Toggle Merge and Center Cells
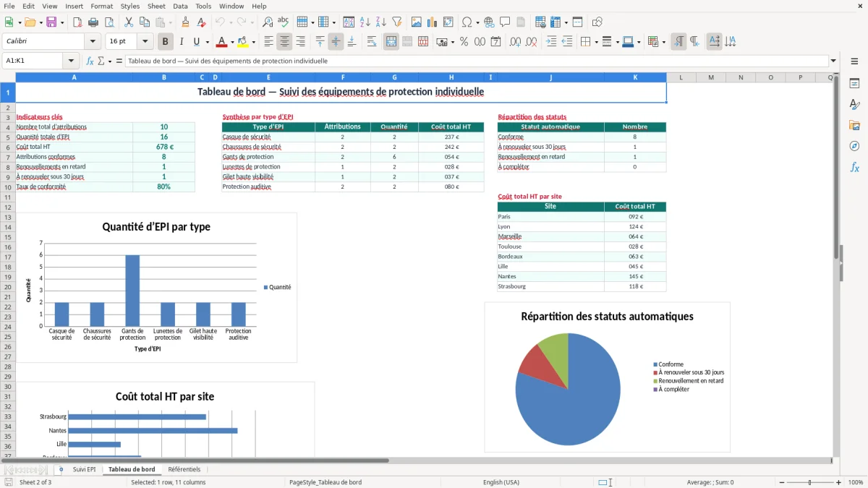 (x=391, y=42)
